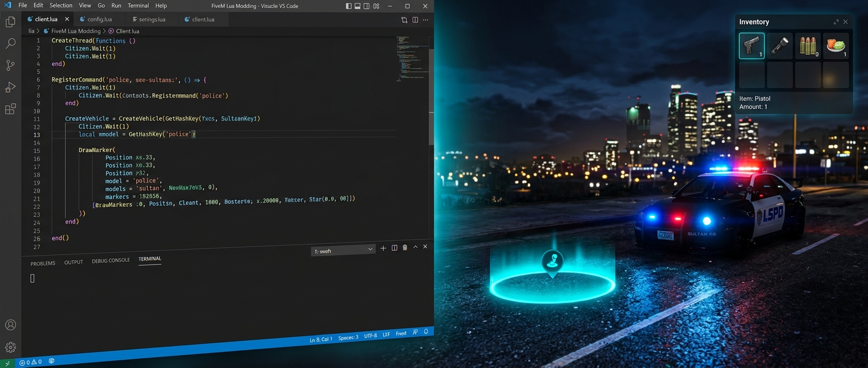Open the Accounts menu icon
This screenshot has width=868, height=368.
10,325
